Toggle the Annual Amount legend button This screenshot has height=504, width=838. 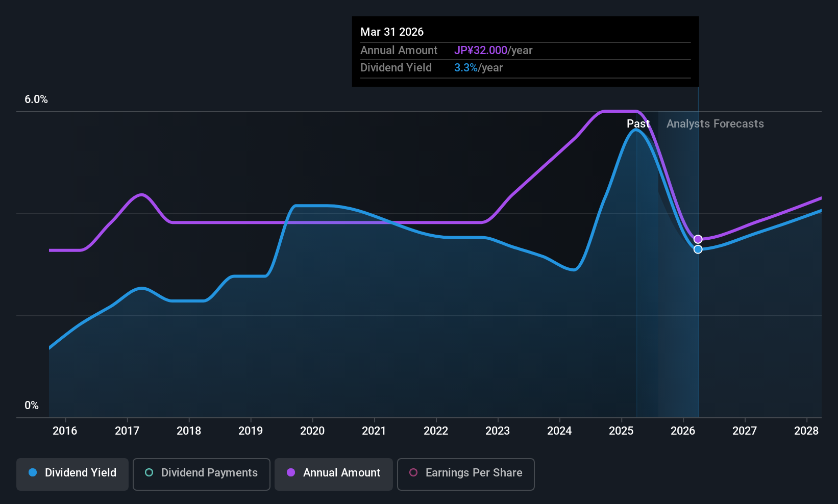tap(334, 474)
